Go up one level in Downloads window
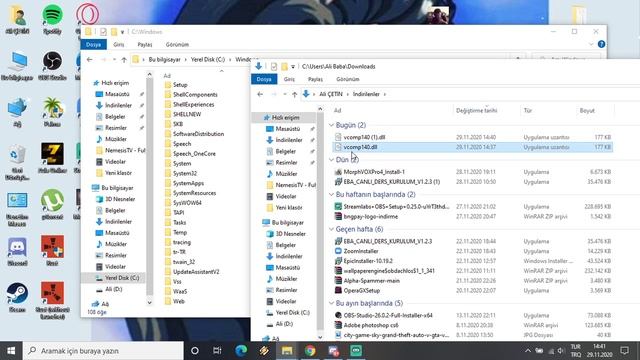640x360 pixels. pos(294,94)
